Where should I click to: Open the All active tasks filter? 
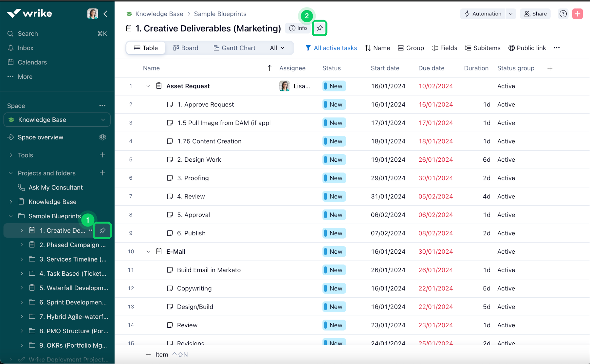click(331, 48)
